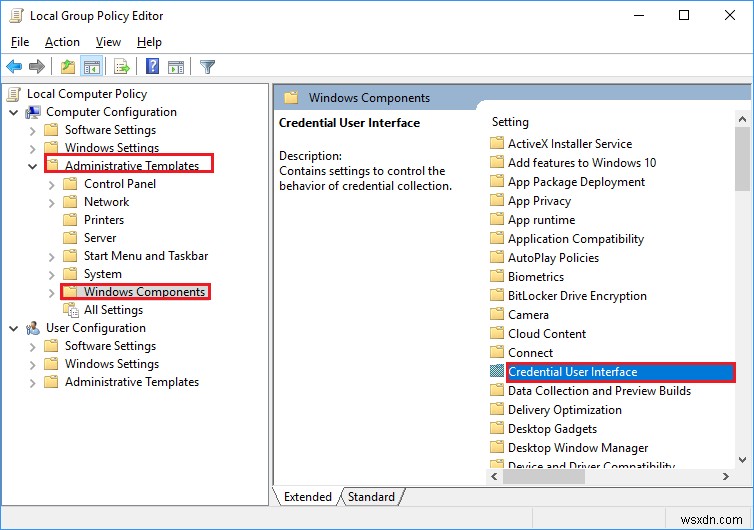Toggle the Show/Hide Console Tree icon

tap(91, 66)
